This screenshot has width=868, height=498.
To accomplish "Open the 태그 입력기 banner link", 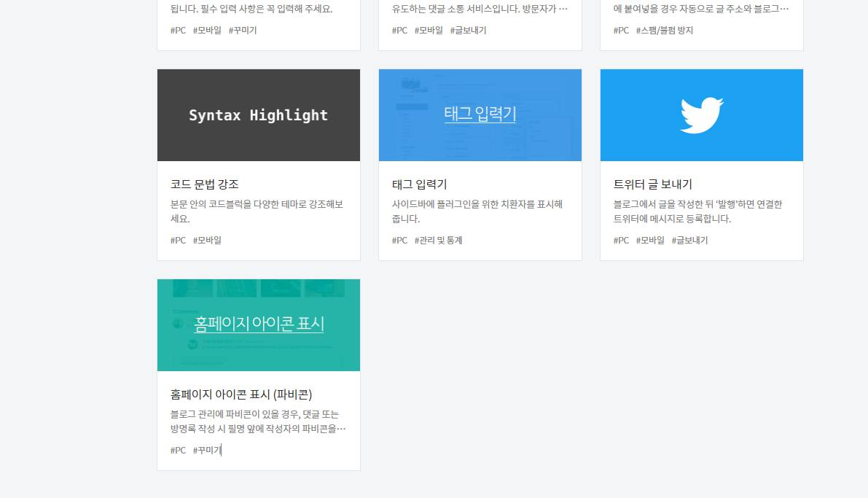I will 480,114.
